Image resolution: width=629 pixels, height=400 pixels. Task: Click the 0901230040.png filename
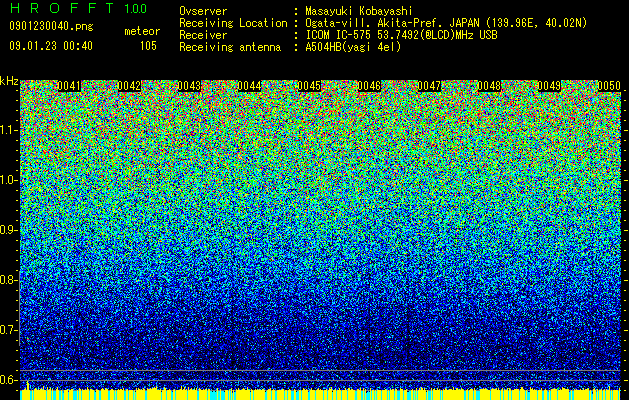[x=51, y=26]
